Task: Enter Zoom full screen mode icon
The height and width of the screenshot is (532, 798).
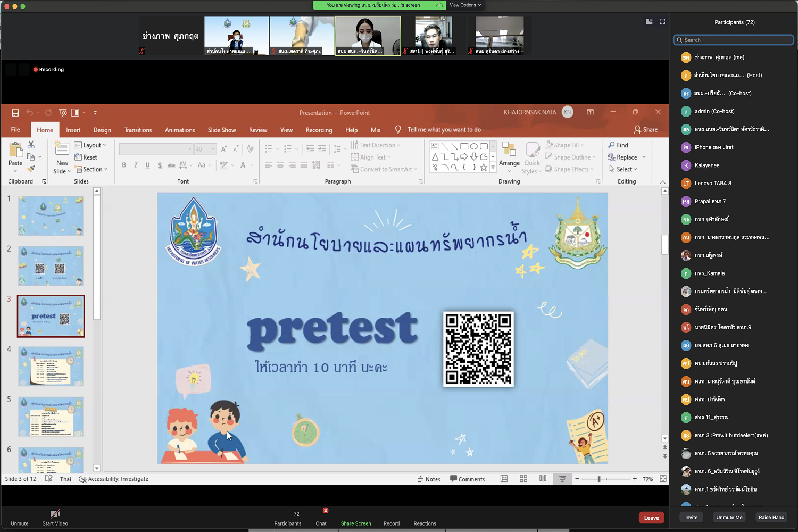Action: point(662,21)
